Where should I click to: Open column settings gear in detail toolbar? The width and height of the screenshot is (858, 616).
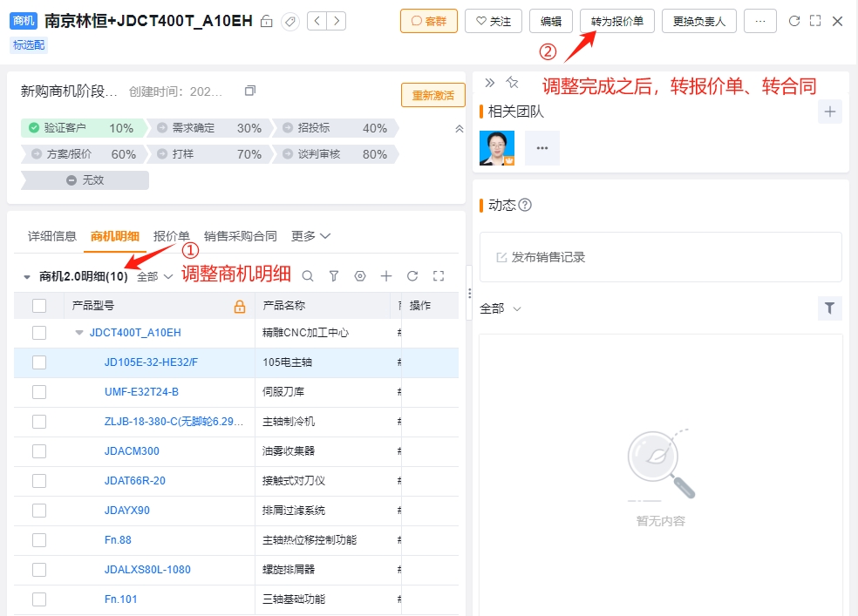(x=360, y=276)
